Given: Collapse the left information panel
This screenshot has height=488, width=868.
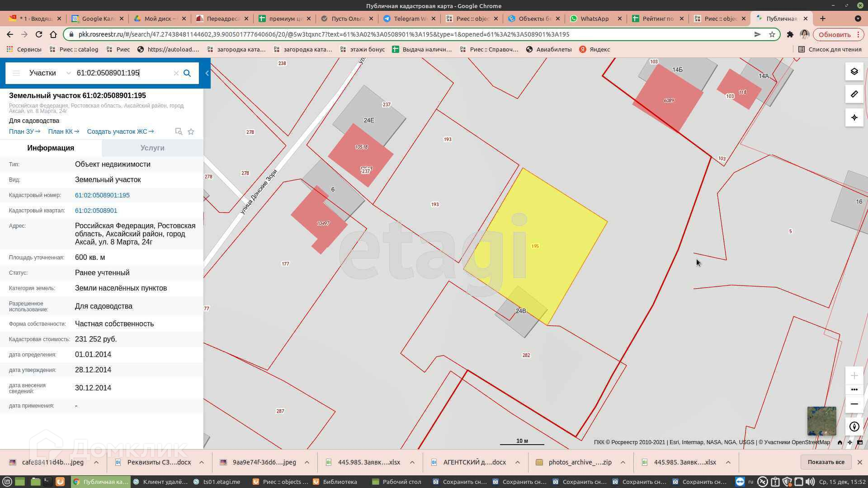Looking at the screenshot, I should (207, 73).
